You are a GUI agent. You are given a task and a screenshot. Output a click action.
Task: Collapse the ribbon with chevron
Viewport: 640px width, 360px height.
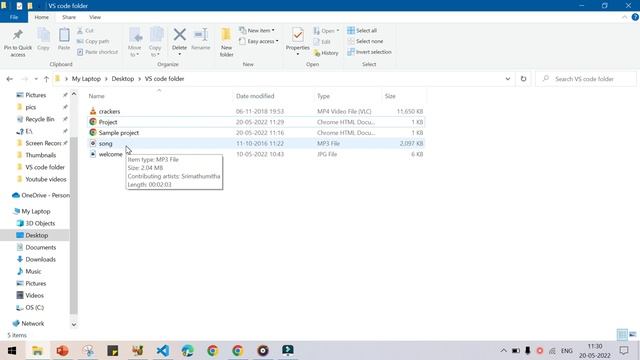(624, 17)
